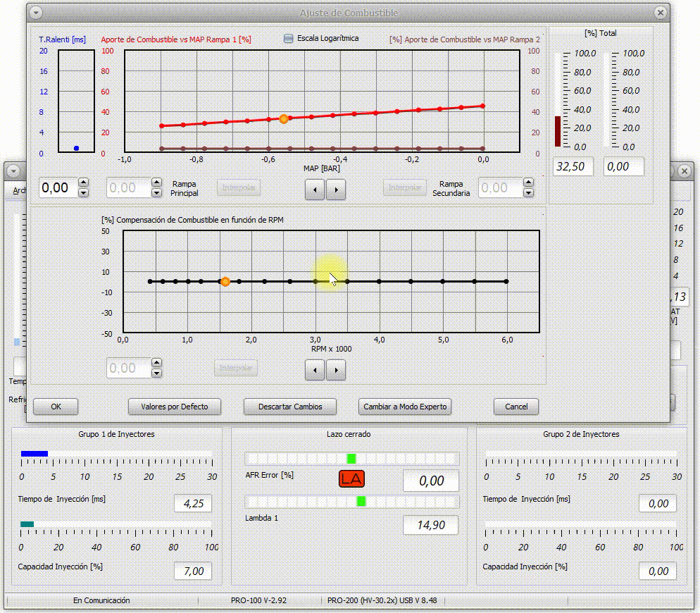Click the Rampa Secundaria value field

(501, 187)
